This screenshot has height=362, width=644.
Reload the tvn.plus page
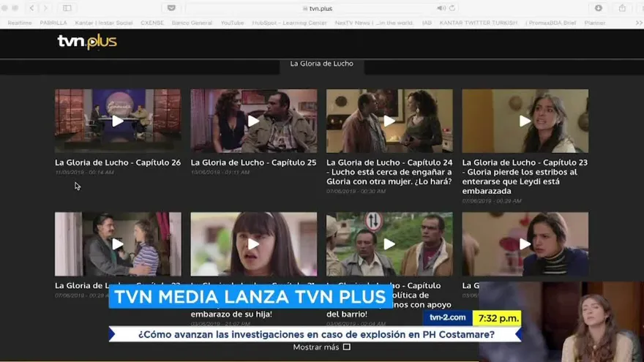452,8
